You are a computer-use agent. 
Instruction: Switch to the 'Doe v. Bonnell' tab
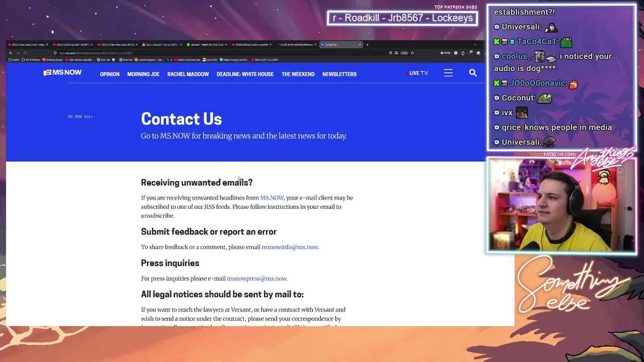click(x=163, y=45)
